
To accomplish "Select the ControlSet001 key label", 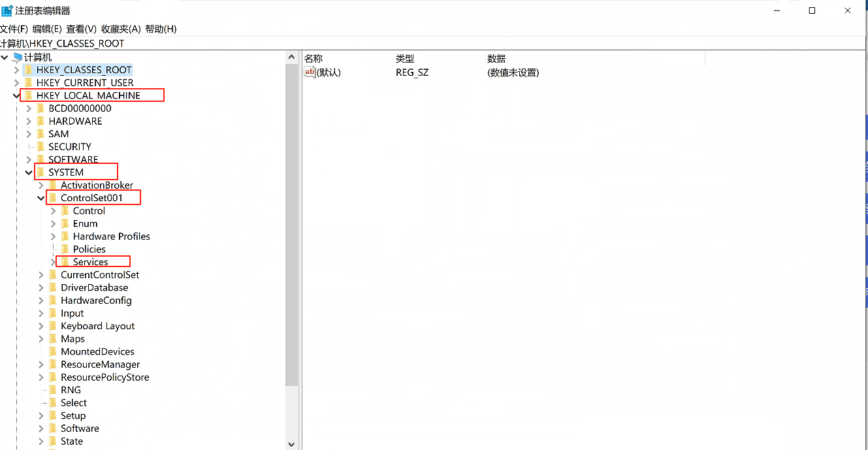I will tap(91, 198).
